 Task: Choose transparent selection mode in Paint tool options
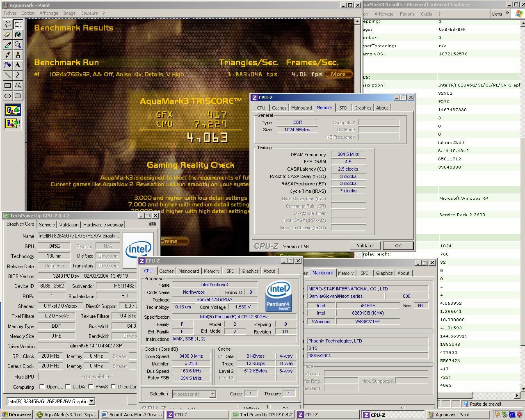13,123
